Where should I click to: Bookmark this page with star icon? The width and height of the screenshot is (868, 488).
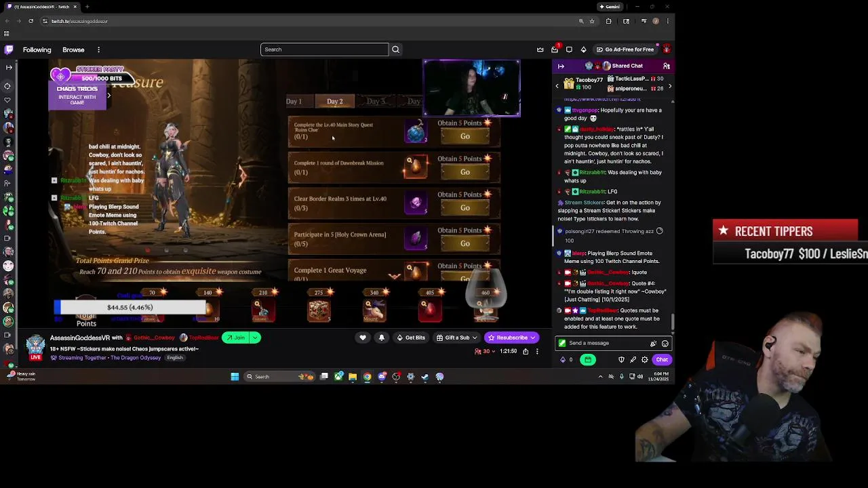coord(592,21)
